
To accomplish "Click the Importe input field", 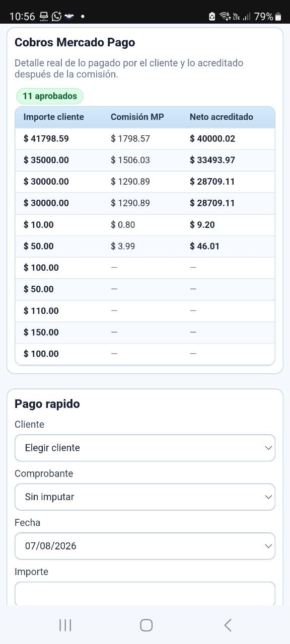I will tap(145, 594).
